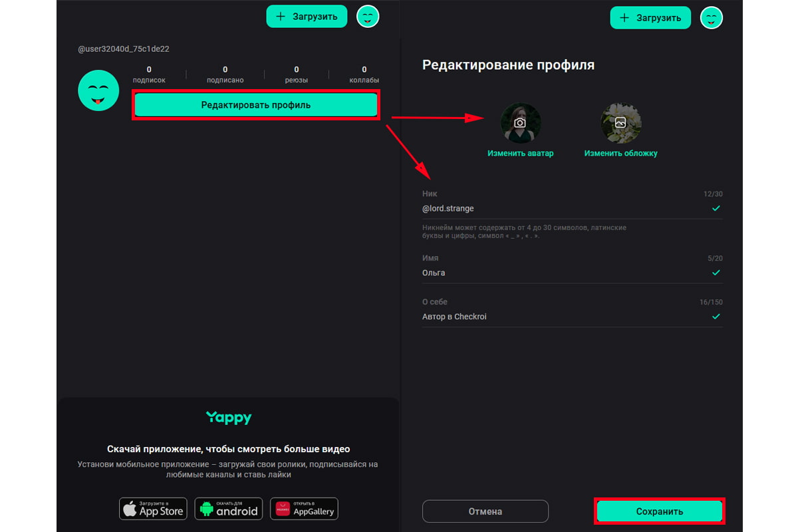Open the App Store download badge
The width and height of the screenshot is (798, 532).
pyautogui.click(x=153, y=509)
